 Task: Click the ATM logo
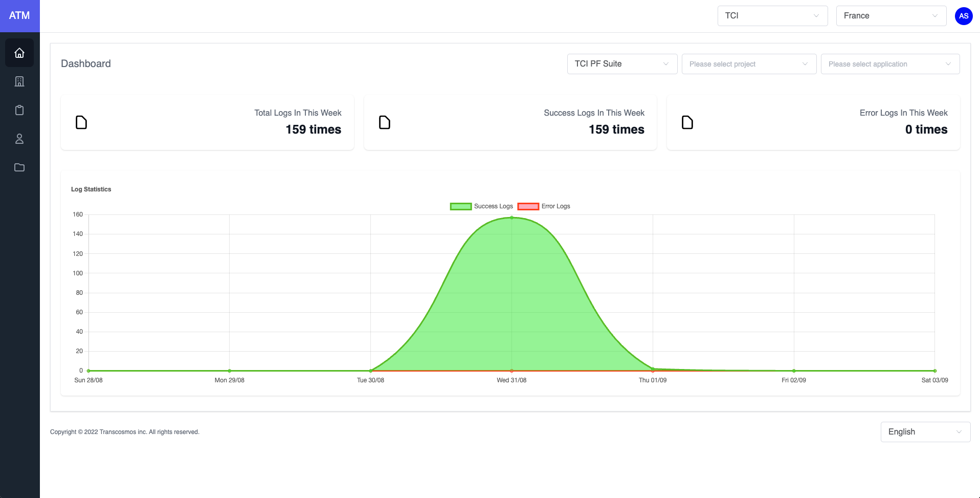[19, 16]
